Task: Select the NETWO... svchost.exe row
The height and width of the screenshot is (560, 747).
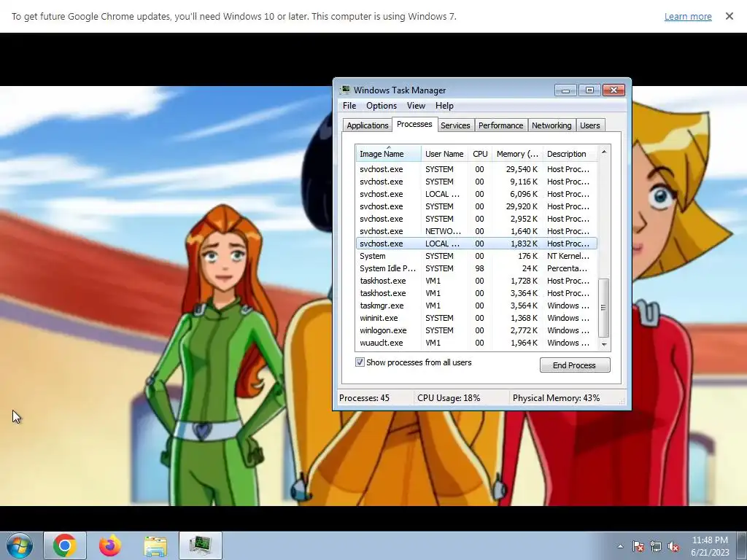Action: pos(476,231)
